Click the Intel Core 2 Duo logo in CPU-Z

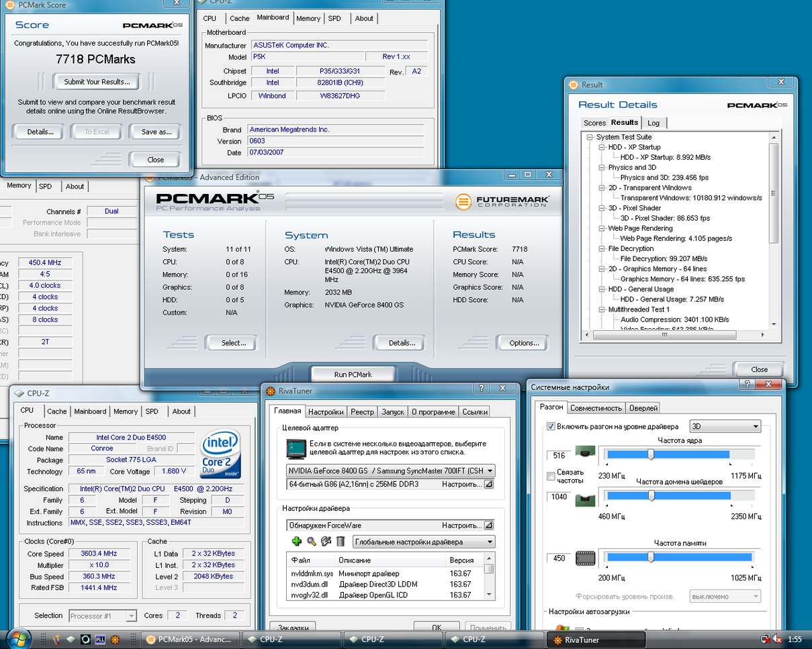(x=221, y=454)
